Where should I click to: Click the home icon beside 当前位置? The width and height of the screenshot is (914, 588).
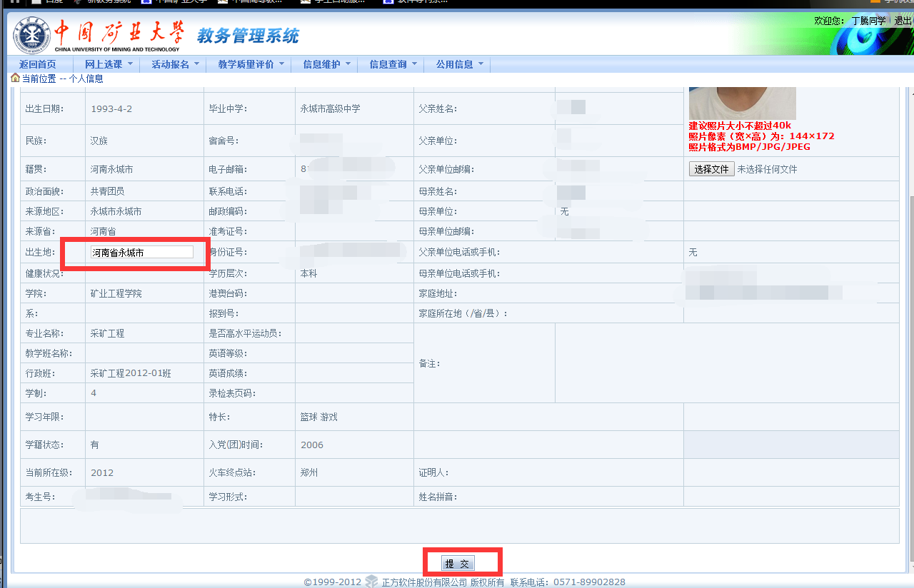pyautogui.click(x=15, y=78)
